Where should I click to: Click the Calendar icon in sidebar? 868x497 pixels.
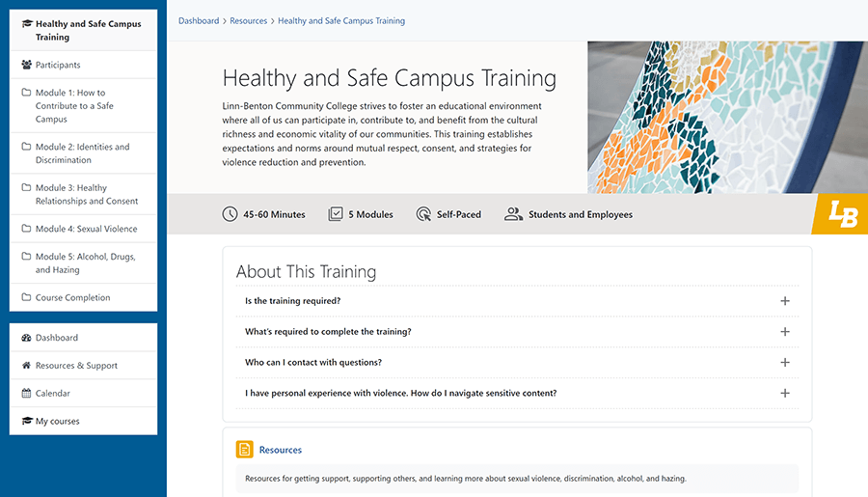[x=26, y=393]
